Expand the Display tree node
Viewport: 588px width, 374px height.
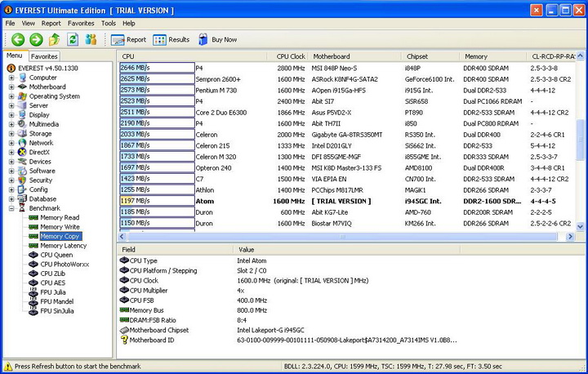tap(11, 115)
